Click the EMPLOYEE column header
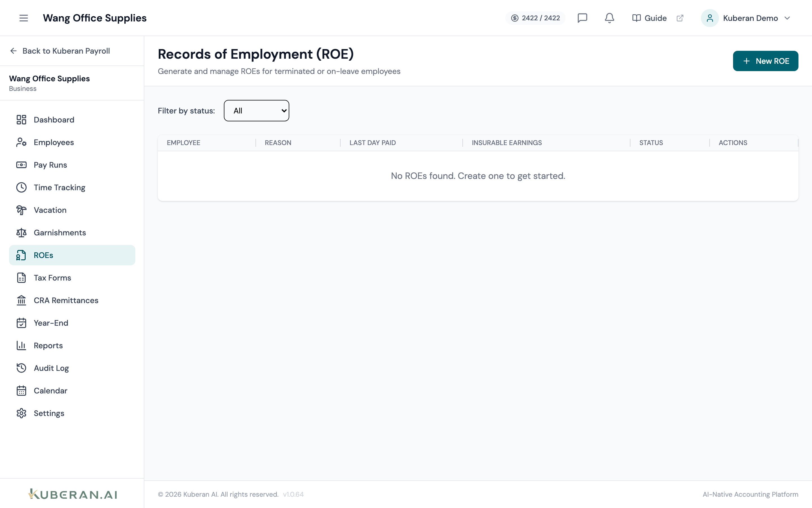The height and width of the screenshot is (508, 812). pos(184,143)
